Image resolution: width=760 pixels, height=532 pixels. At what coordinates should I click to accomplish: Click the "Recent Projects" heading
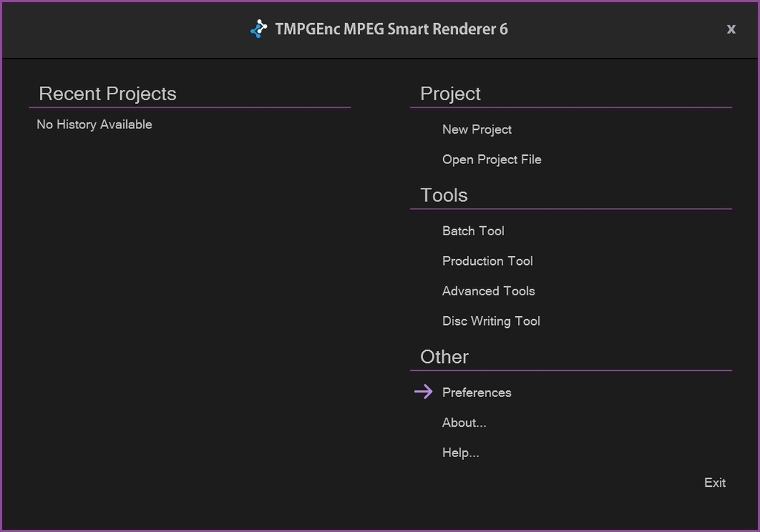[108, 93]
